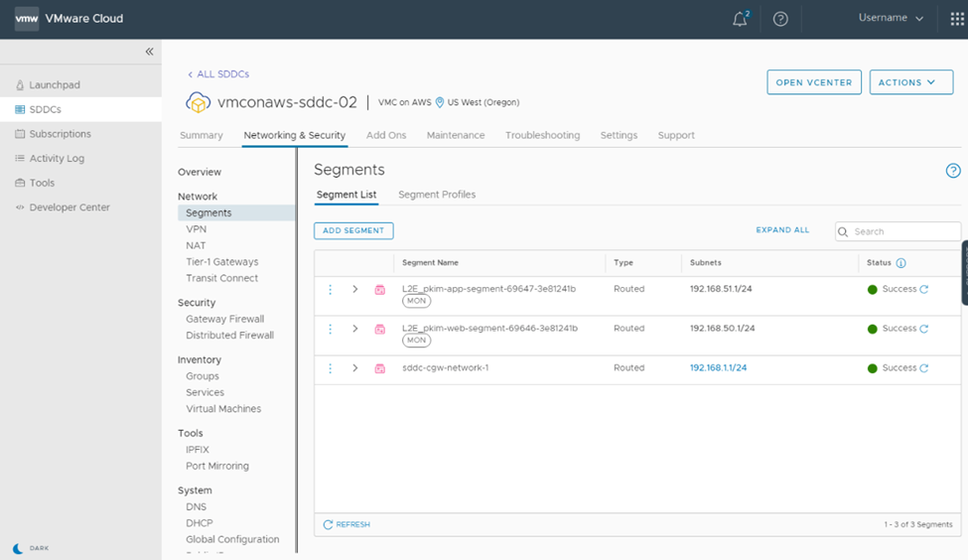Open Groups under Inventory
The height and width of the screenshot is (560, 968).
pos(203,376)
